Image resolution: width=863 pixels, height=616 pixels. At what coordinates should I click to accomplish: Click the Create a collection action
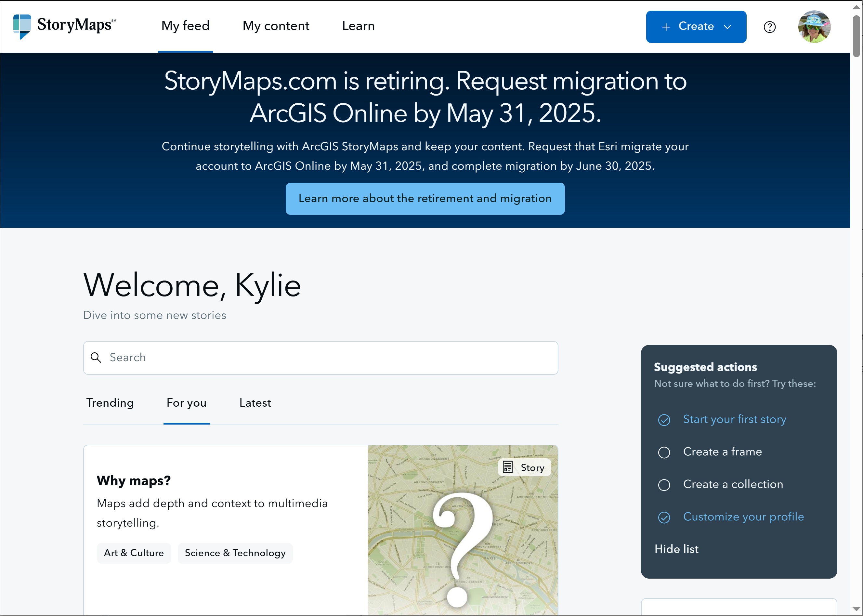coord(733,484)
